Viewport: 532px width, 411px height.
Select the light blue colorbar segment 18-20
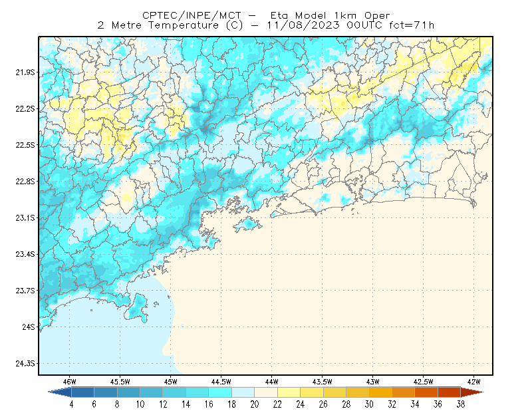(x=243, y=392)
